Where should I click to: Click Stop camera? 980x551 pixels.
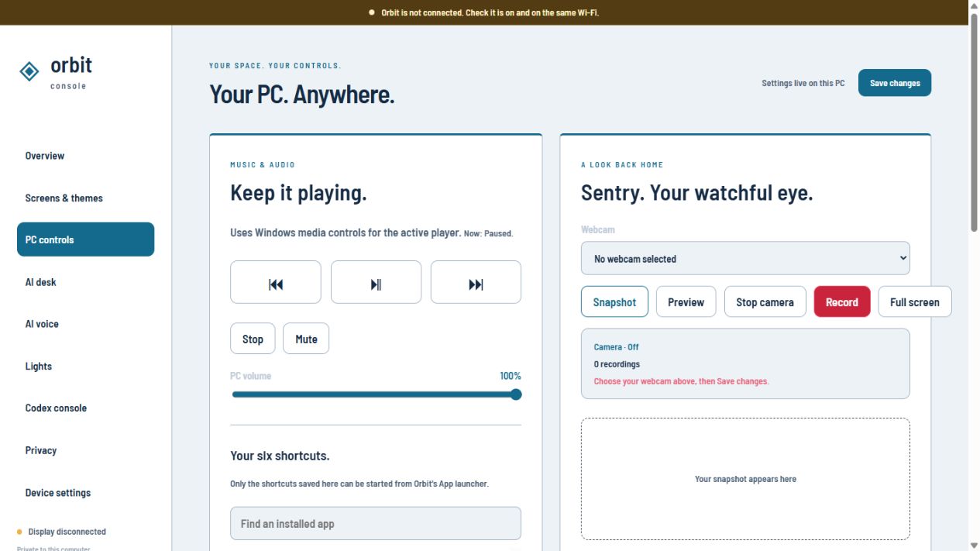click(765, 302)
